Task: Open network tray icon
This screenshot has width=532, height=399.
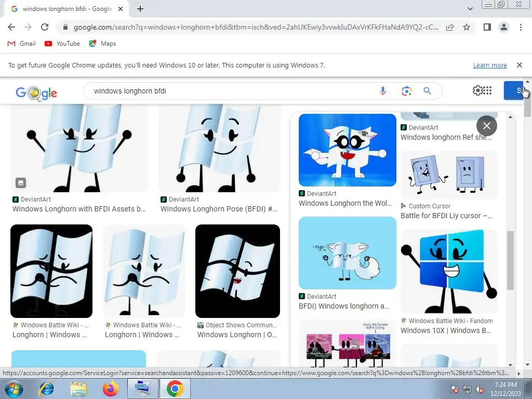Action: 467,389
